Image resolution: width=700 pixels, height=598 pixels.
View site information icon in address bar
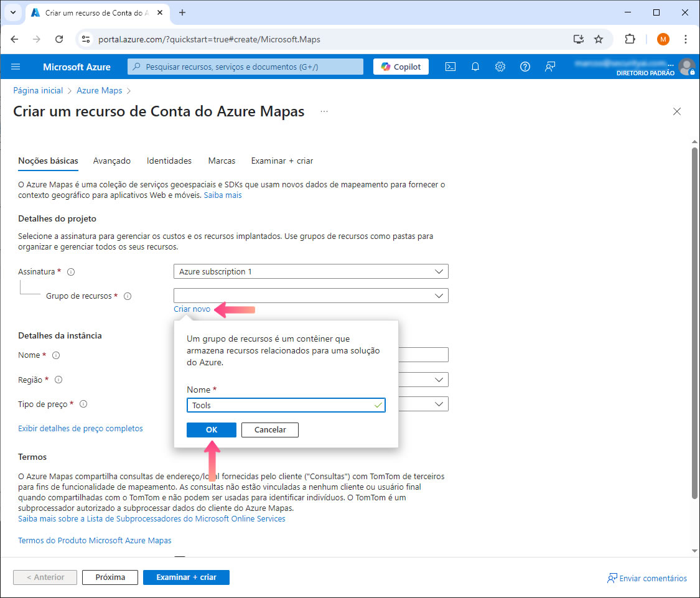(86, 39)
